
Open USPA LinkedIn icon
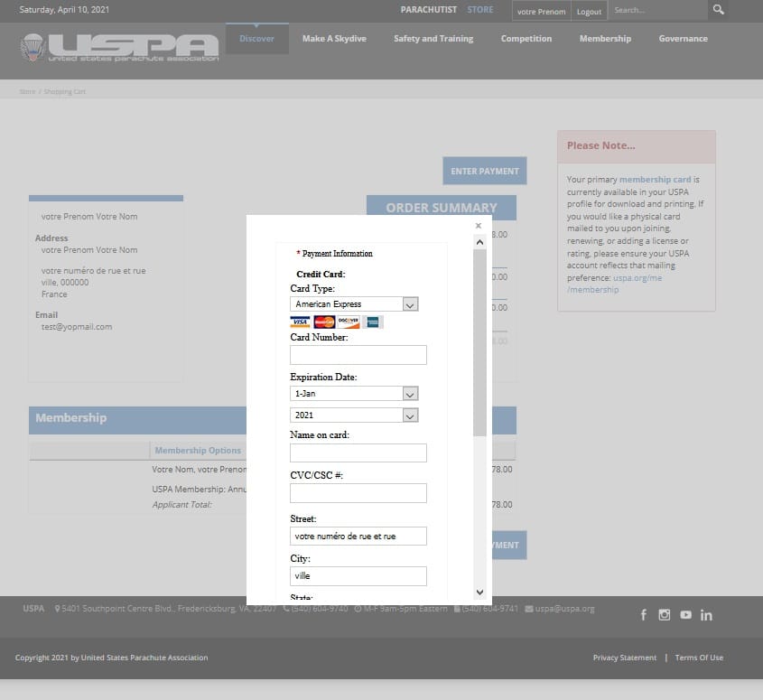coord(706,615)
